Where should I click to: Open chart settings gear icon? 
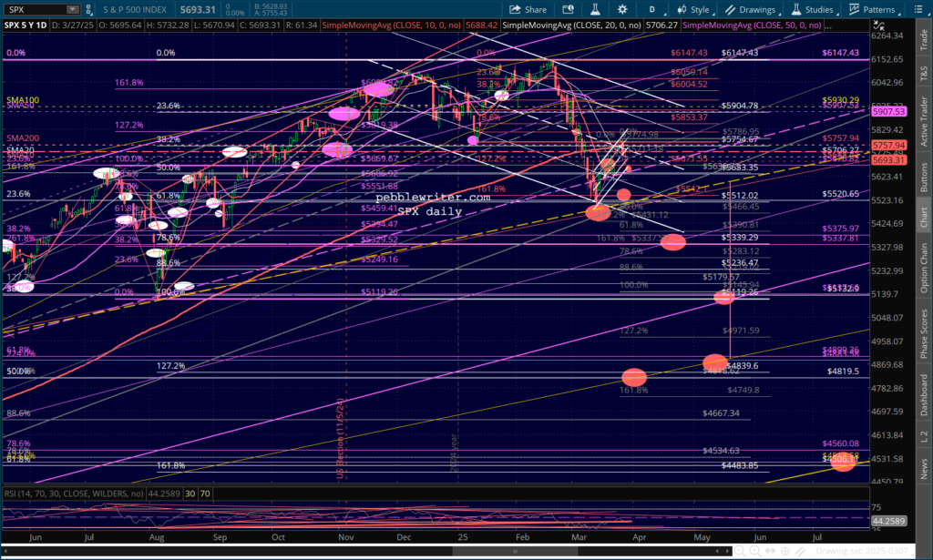coord(622,9)
